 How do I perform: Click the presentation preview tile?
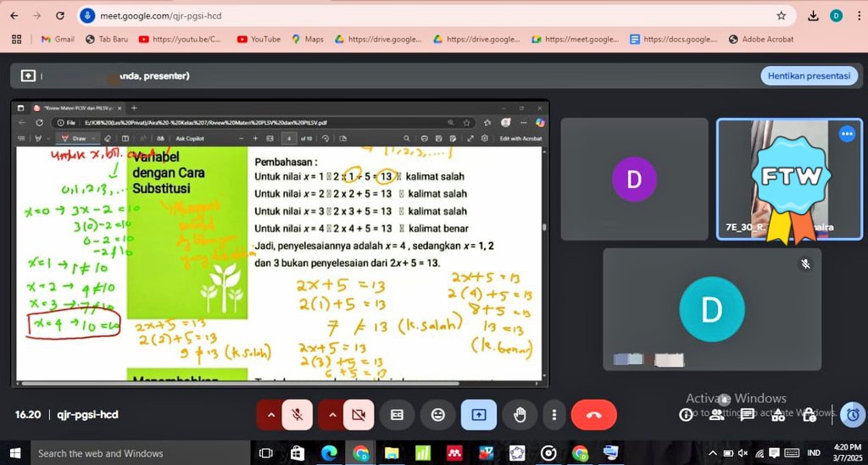[x=280, y=244]
